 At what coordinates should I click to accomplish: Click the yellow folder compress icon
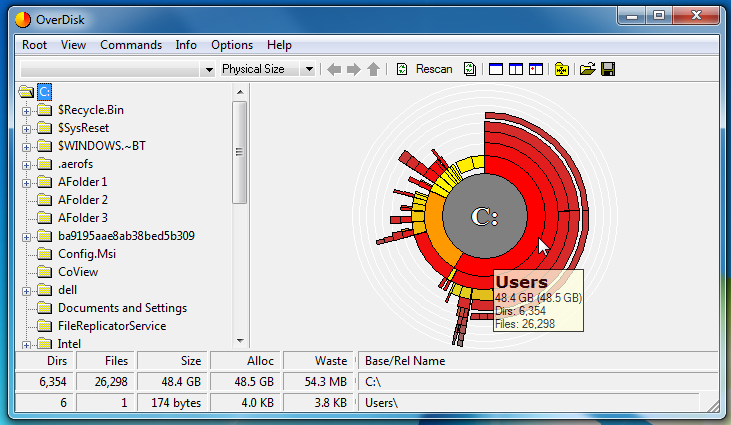click(562, 69)
